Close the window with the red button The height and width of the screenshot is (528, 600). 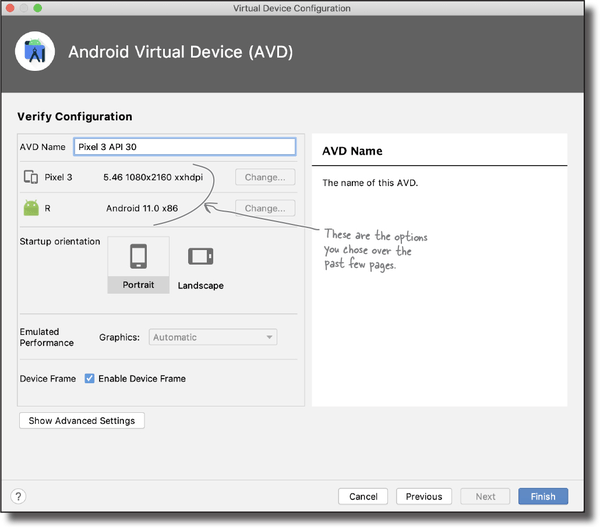pyautogui.click(x=10, y=8)
